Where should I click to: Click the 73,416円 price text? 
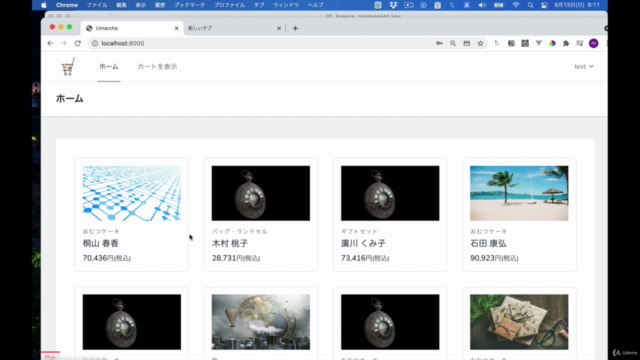point(365,258)
